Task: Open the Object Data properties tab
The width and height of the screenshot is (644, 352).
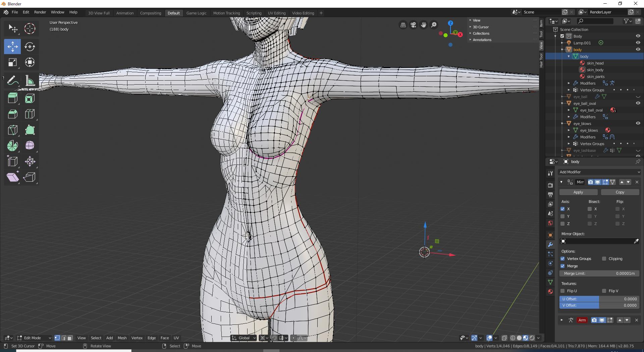Action: coord(550,282)
